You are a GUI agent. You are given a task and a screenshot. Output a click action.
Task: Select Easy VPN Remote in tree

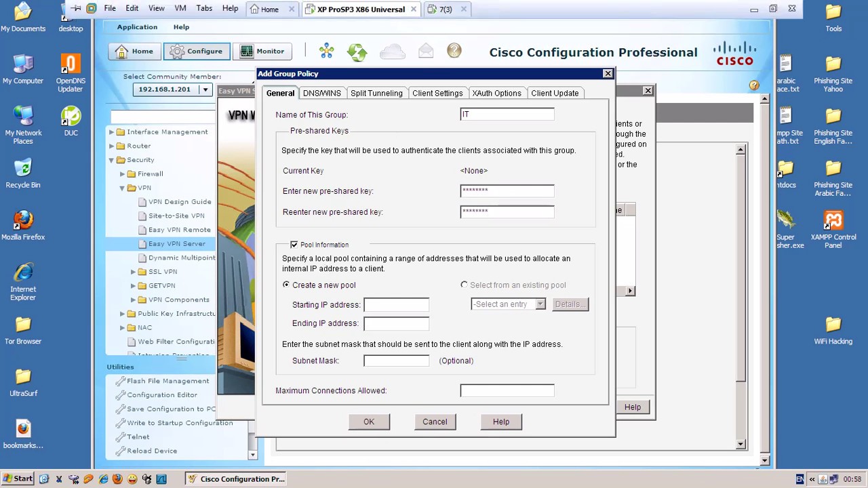[x=179, y=230]
